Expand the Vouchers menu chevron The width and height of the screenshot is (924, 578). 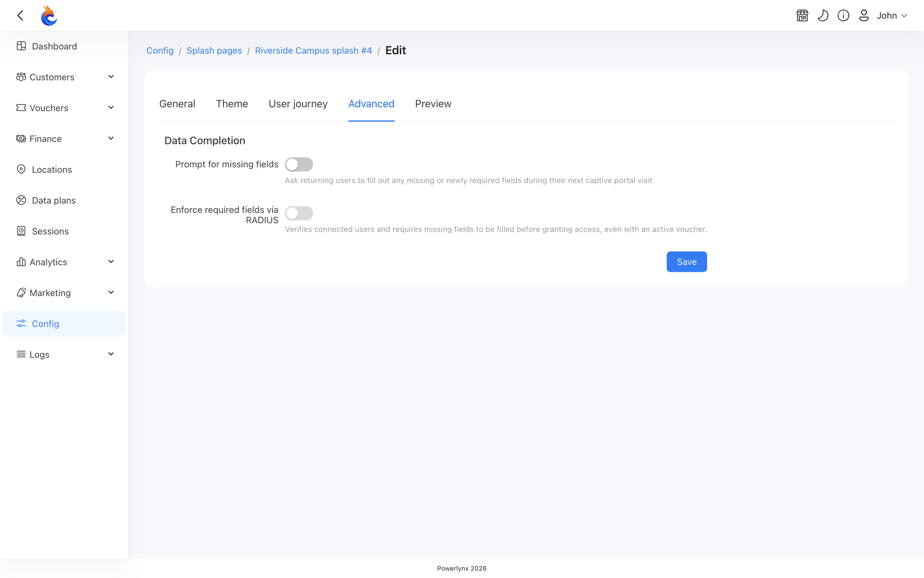(x=111, y=108)
